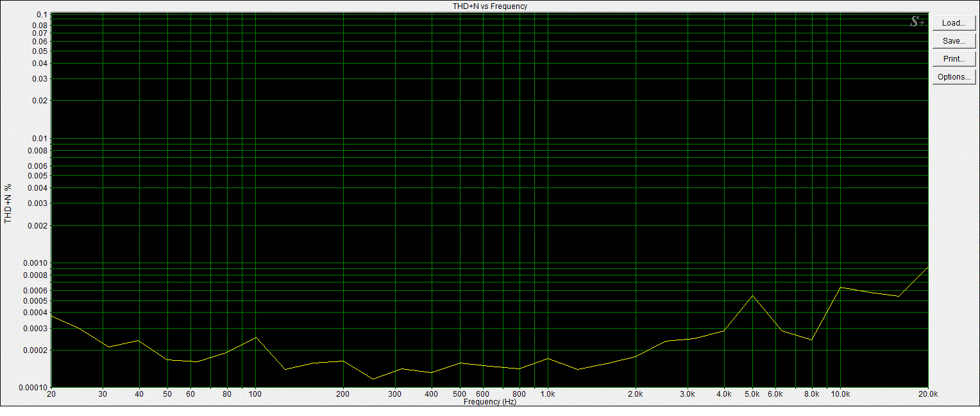Click the 'THD+N %' vertical axis label
The image size is (980, 416).
[8, 204]
